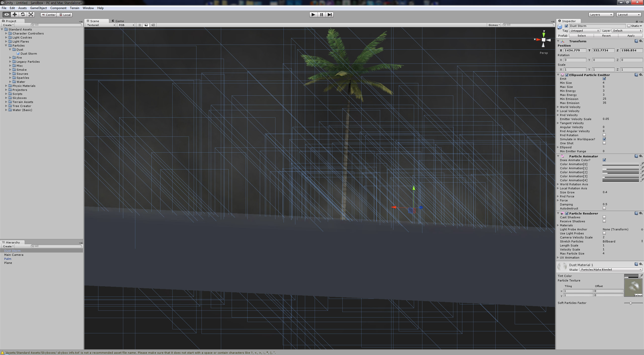Collapse the Particles folder
The width and height of the screenshot is (644, 355).
pos(6,46)
